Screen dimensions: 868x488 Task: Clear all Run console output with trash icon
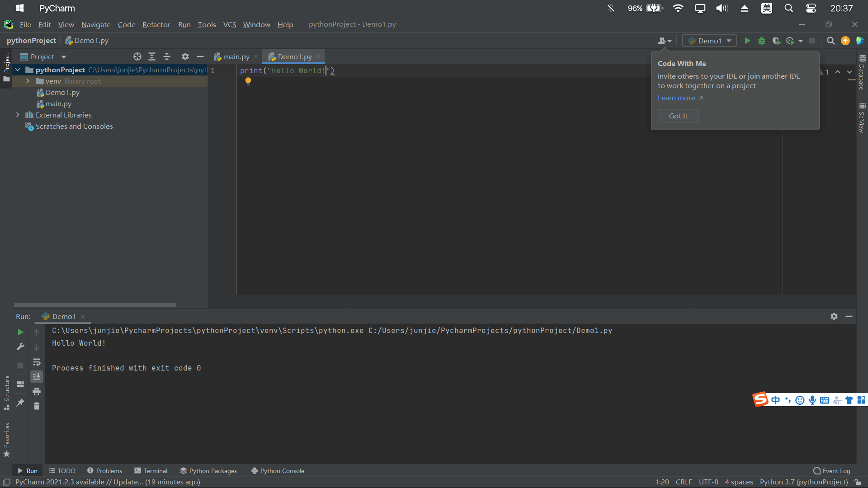pyautogui.click(x=37, y=406)
